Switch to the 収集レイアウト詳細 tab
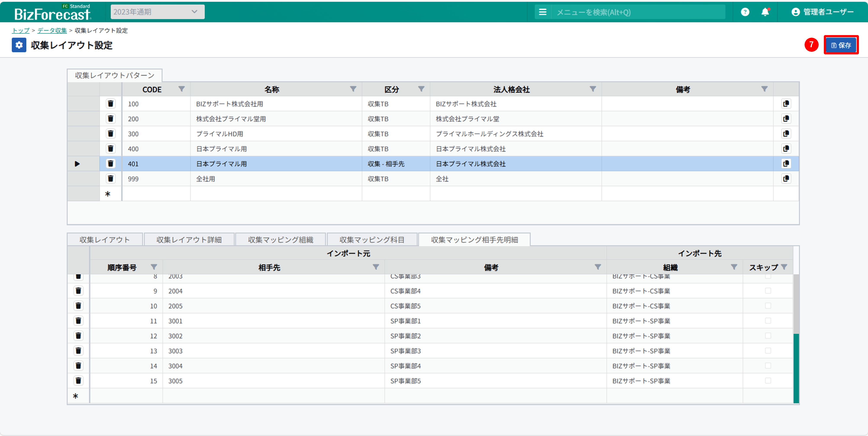868x436 pixels. [189, 239]
